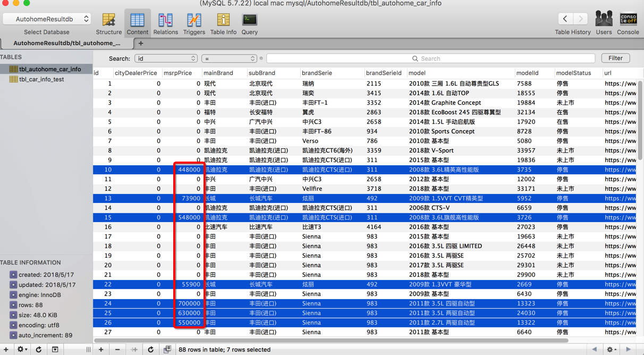Screen dimensions: 644x355
Task: Add a new row to the table
Action: click(101, 349)
